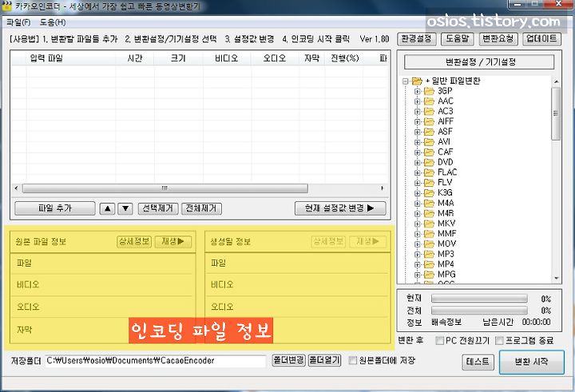Click the 도움말 help button
The height and width of the screenshot is (392, 575).
[x=458, y=38]
